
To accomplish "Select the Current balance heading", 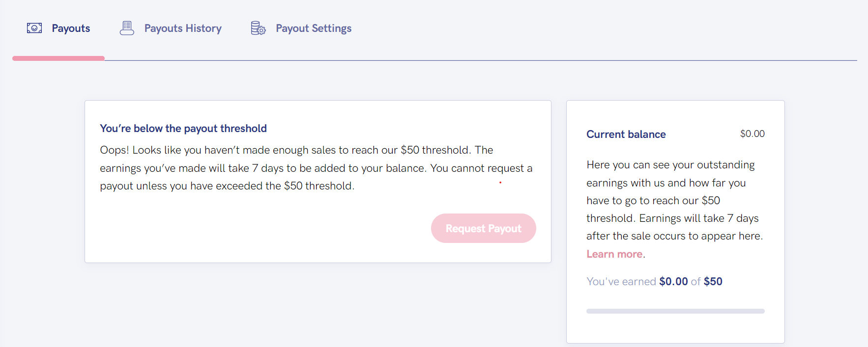I will click(x=626, y=134).
